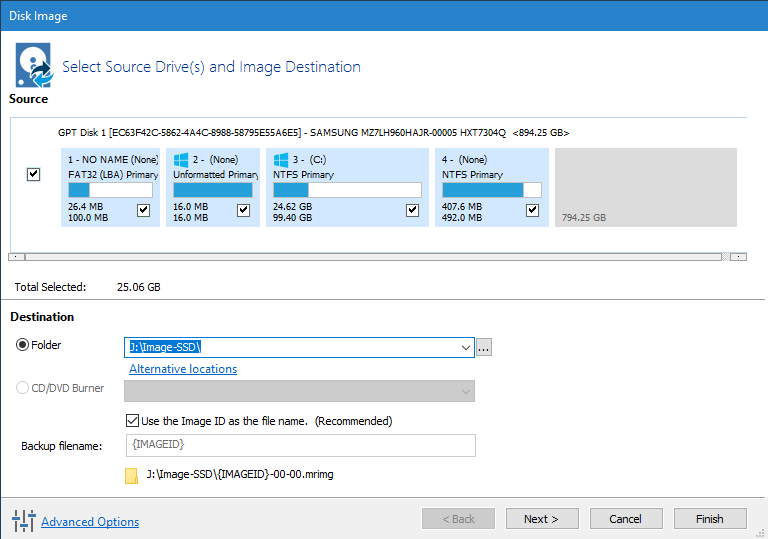Click the "1 - NO NAME (None)" partition label

(113, 160)
